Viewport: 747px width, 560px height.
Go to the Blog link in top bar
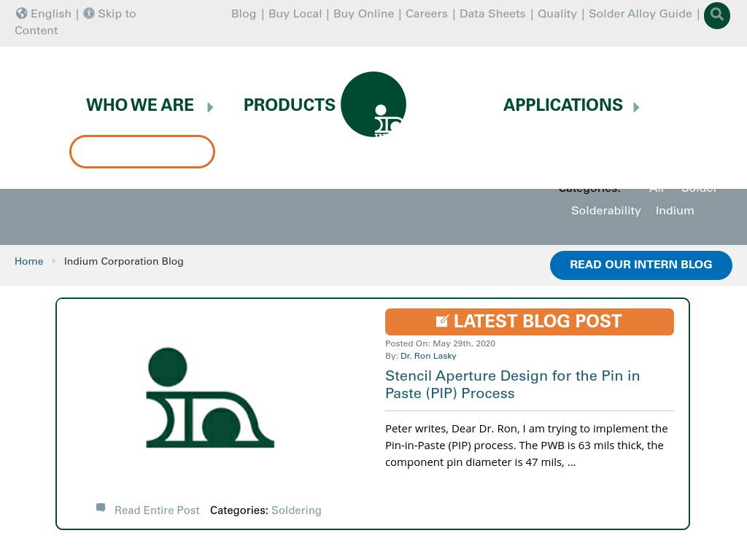pos(244,14)
